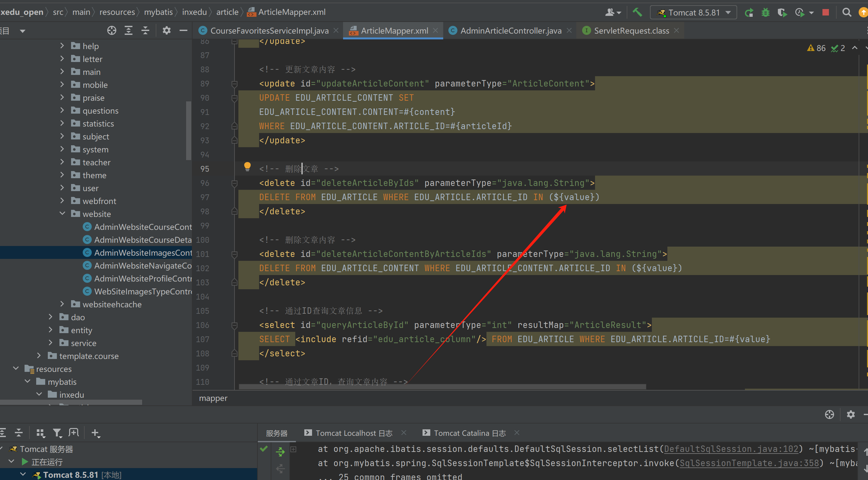The image size is (868, 480).
Task: Collapse all in project tree
Action: coord(145,31)
